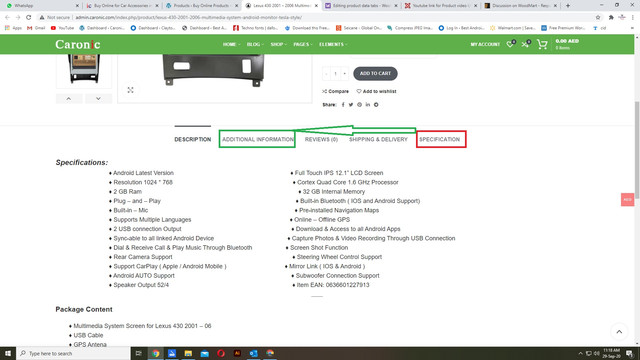
Task: Close the Lexus 430 browser tab
Action: (x=316, y=6)
